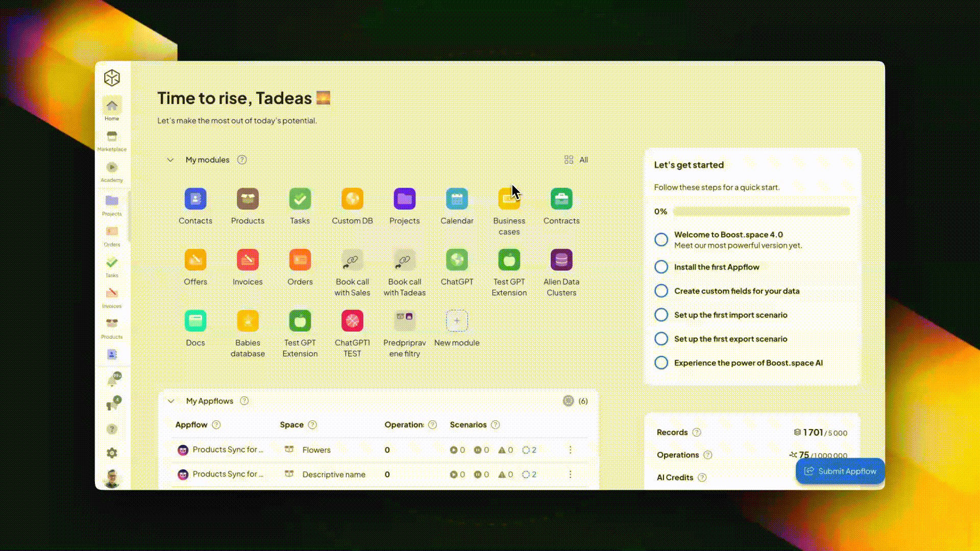Image resolution: width=980 pixels, height=551 pixels.
Task: Check the Install the first Appflow step
Action: point(661,267)
